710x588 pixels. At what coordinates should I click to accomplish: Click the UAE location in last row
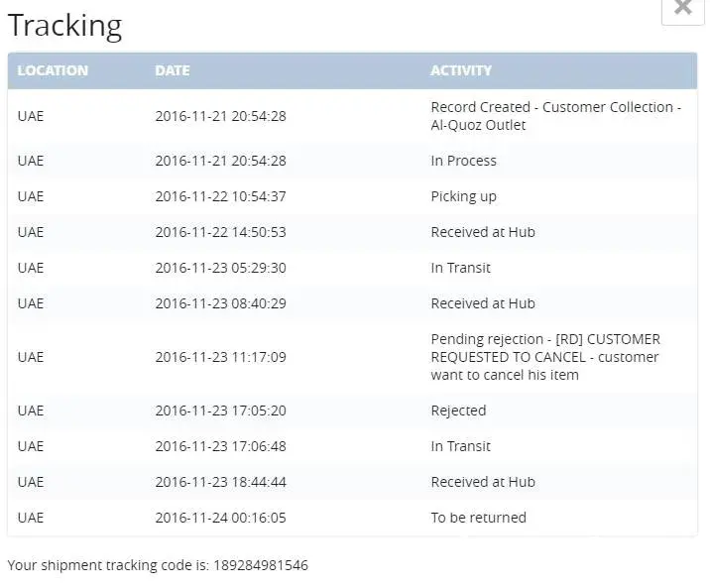click(x=31, y=518)
